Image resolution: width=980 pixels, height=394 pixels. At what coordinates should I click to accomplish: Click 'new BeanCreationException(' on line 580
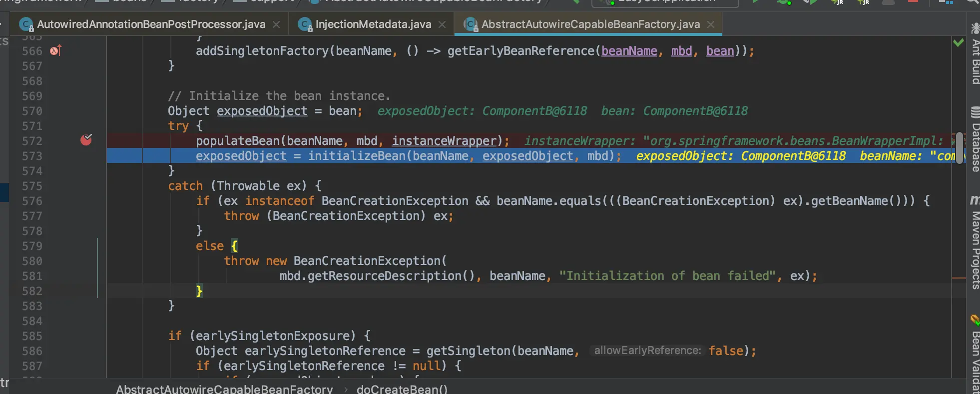[356, 261]
